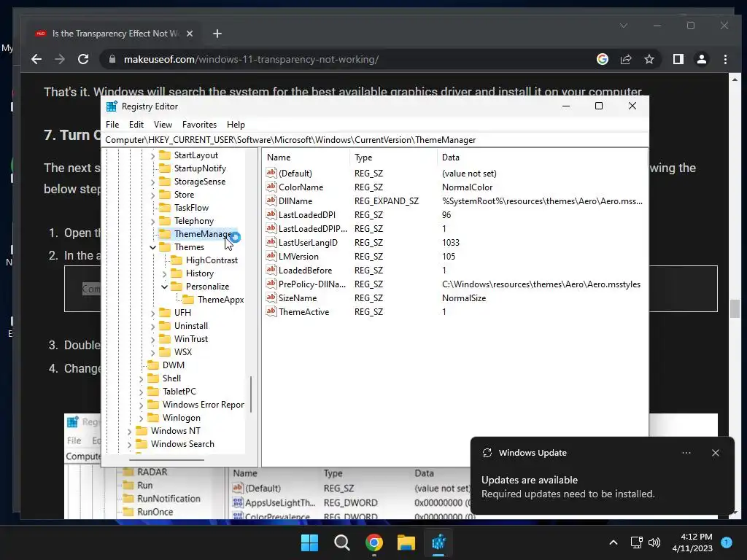Close the Transparency Effect tab

pyautogui.click(x=189, y=34)
